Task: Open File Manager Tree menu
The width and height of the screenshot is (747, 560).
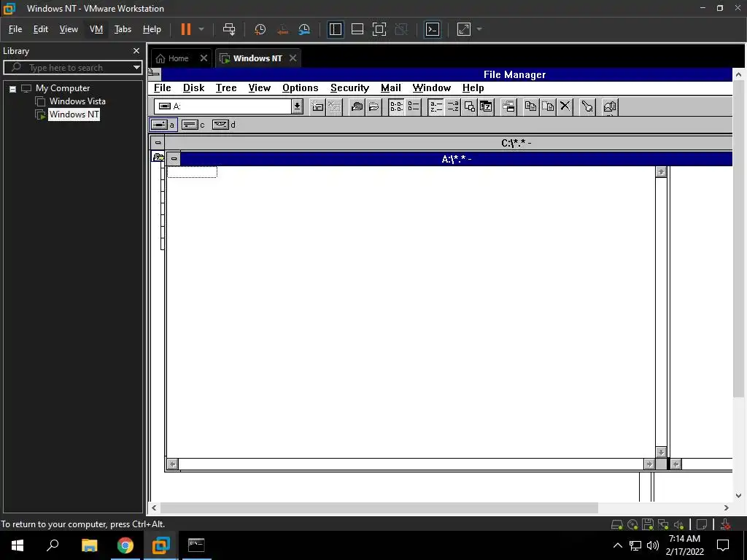Action: [x=226, y=88]
